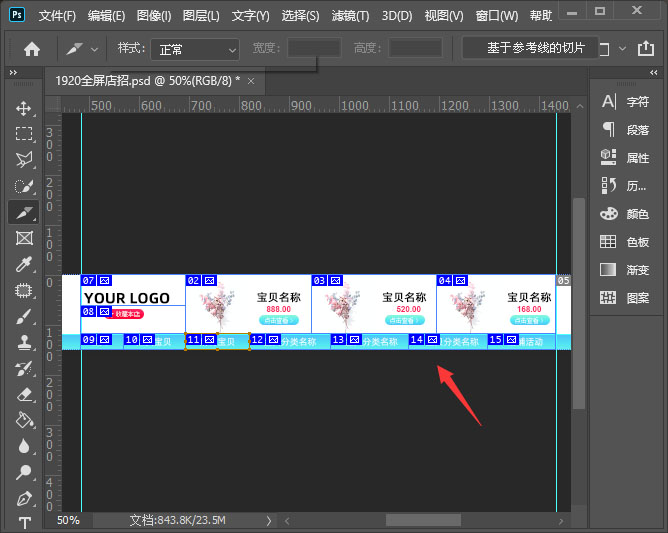
Task: Open the 图像(I) menu
Action: 154,16
